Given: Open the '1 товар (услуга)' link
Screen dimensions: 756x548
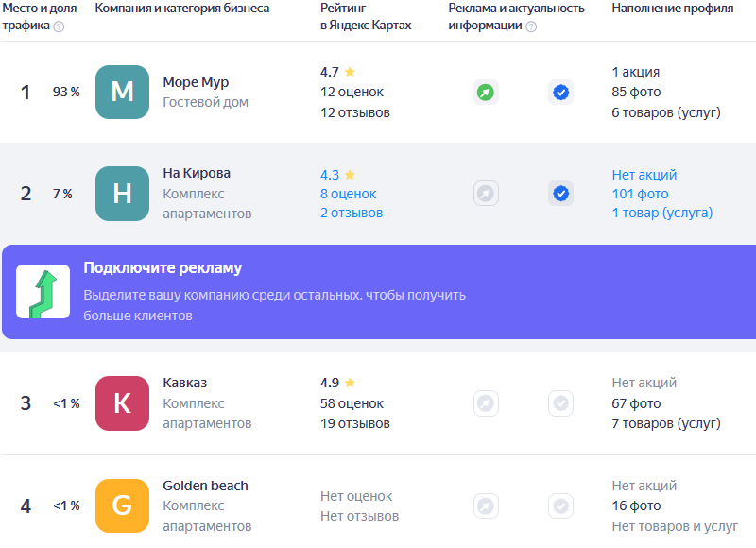Looking at the screenshot, I should point(662,213).
